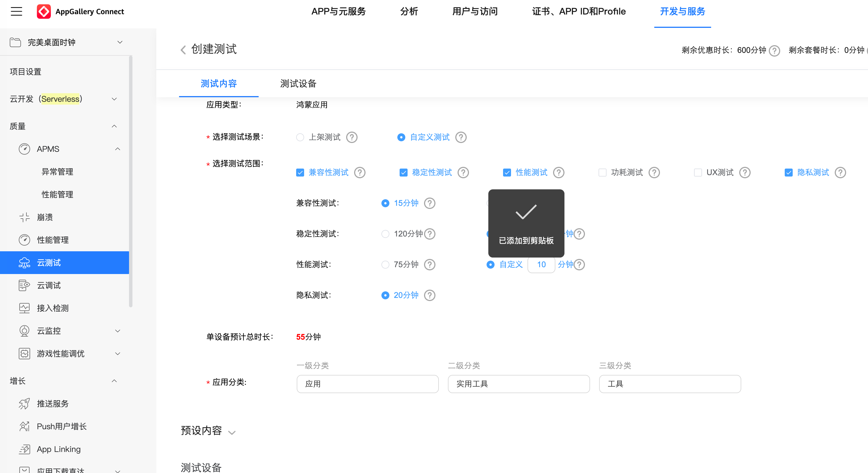Uncheck the 性能测试 scope checkbox

[507, 173]
